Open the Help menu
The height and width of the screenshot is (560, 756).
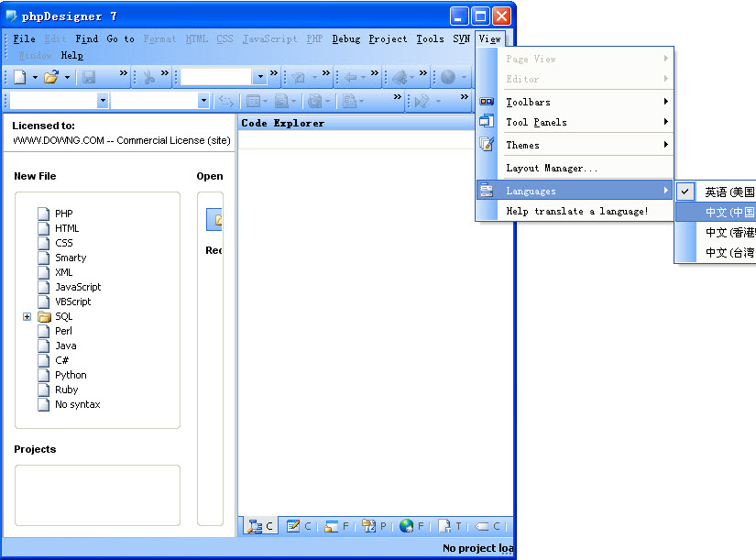(71, 56)
